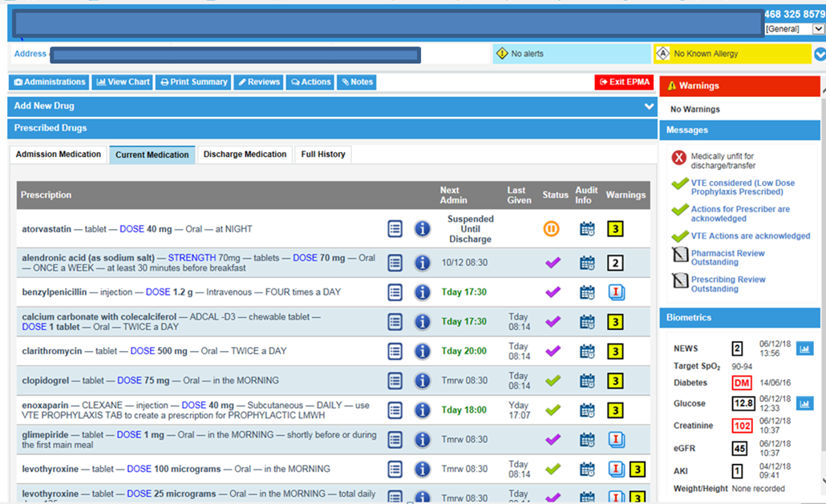View drug info icon for atorvastatin
The height and width of the screenshot is (504, 826).
[x=422, y=229]
